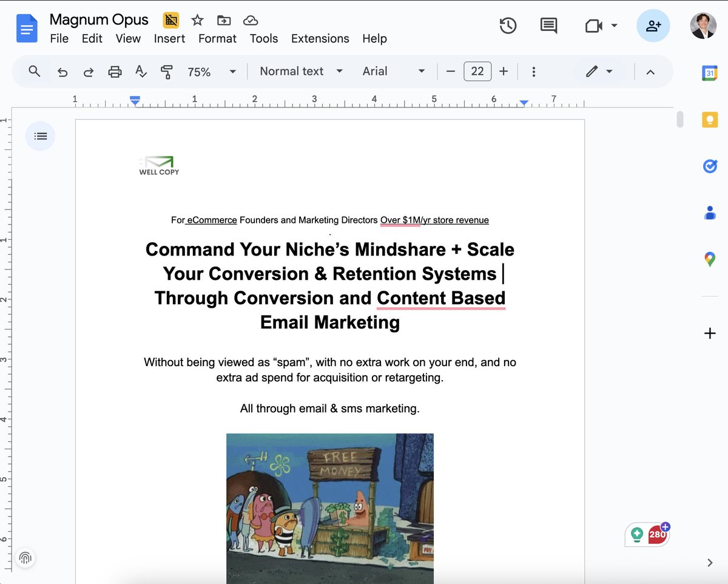Click the font size 22 field
Viewport: 728px width, 584px height.
click(477, 72)
